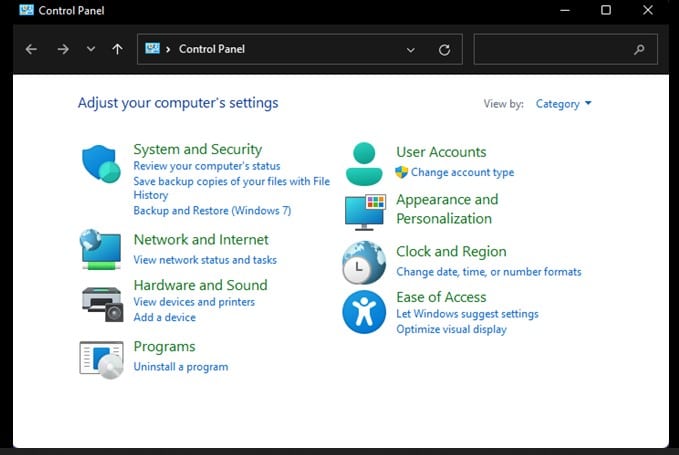Select Add a device link
The height and width of the screenshot is (455, 679).
coord(165,317)
